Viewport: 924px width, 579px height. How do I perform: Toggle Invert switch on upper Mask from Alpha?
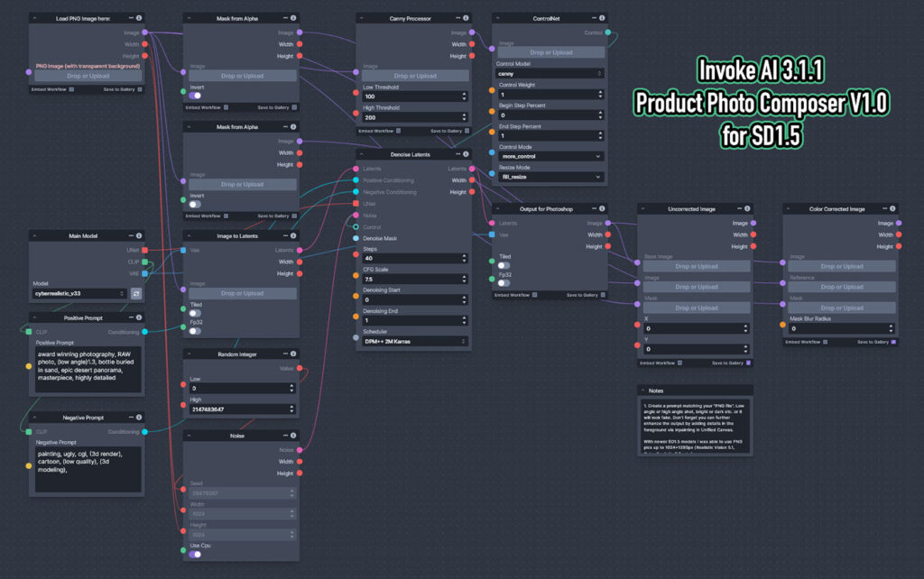(195, 96)
